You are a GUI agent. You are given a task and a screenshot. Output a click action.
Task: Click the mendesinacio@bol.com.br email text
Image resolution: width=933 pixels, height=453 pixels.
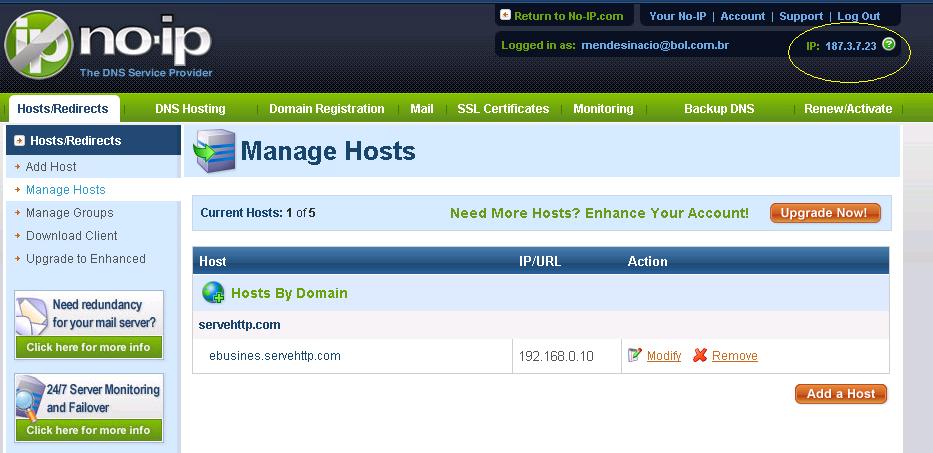click(x=655, y=45)
